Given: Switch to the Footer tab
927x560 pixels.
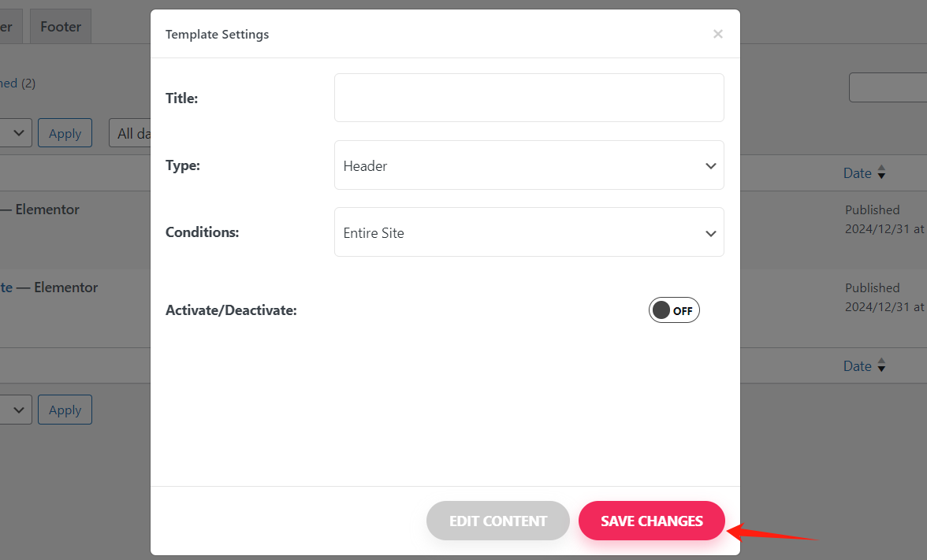Looking at the screenshot, I should tap(61, 27).
